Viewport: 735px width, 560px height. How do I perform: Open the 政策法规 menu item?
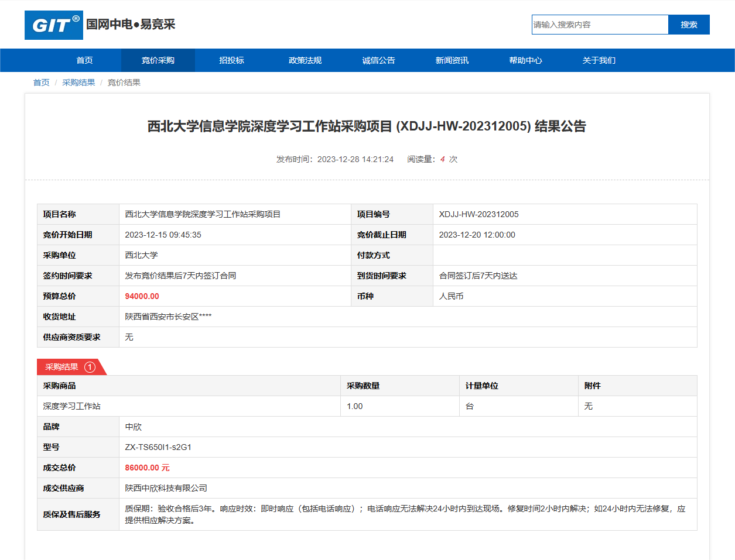(x=305, y=60)
